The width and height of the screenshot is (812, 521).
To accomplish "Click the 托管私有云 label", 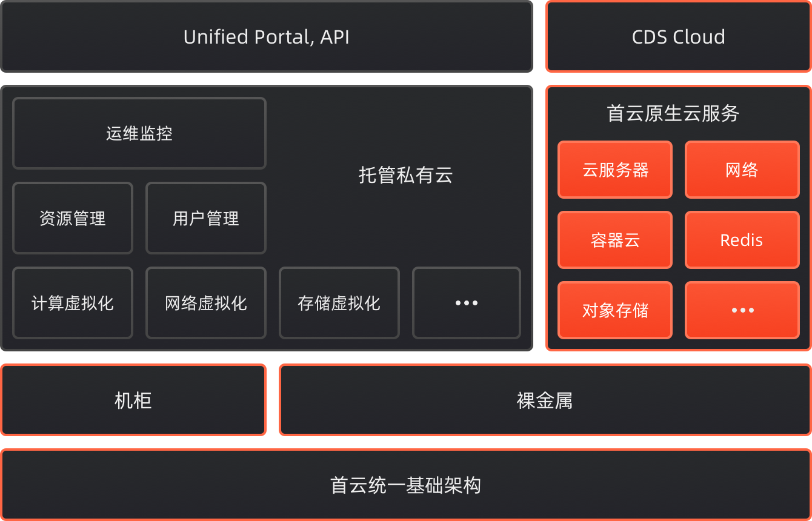I will 406,176.
